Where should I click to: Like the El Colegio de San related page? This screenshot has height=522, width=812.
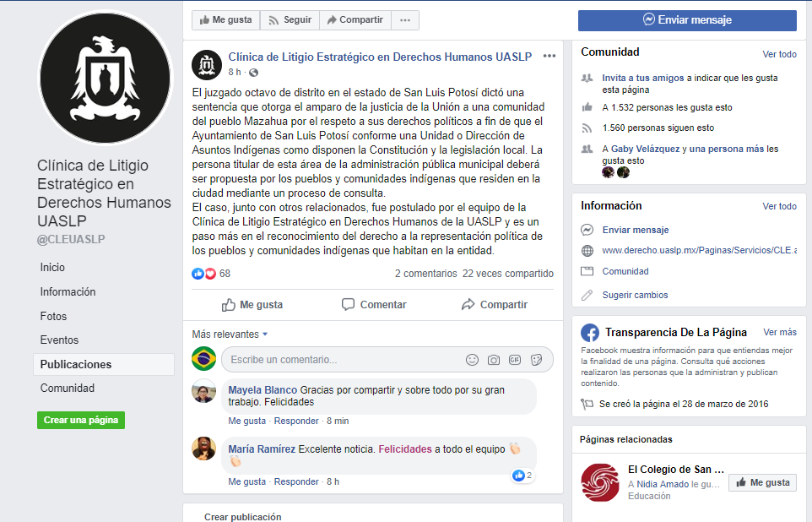coord(762,482)
